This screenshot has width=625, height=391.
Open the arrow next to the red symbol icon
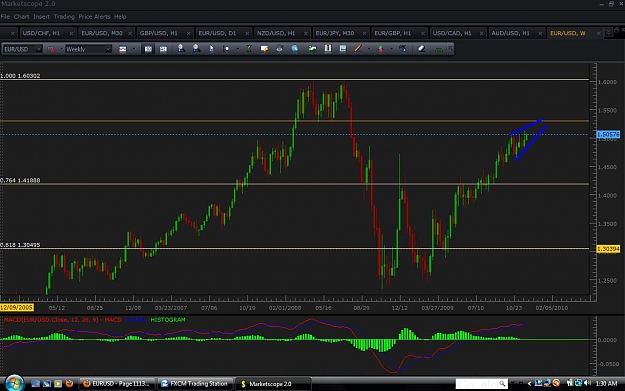[x=61, y=49]
